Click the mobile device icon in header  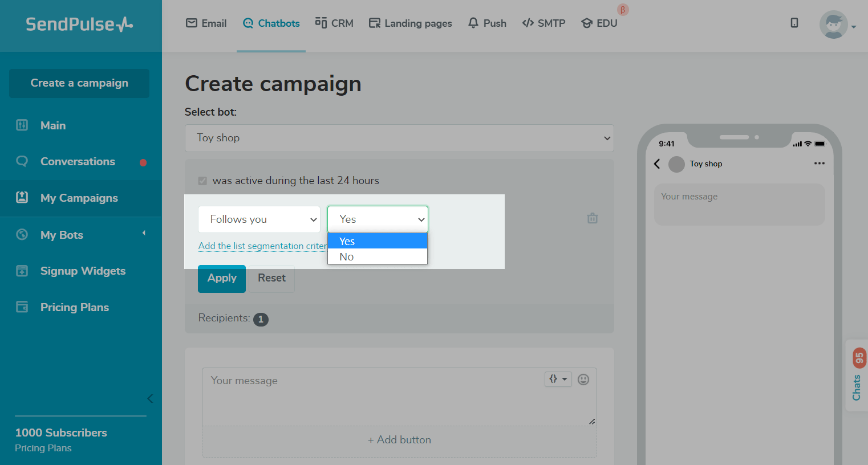point(794,23)
